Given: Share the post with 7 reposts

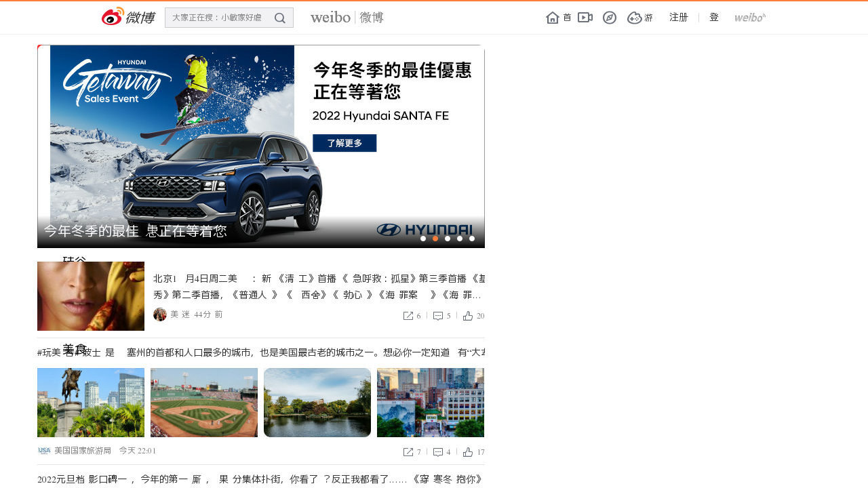Looking at the screenshot, I should tap(412, 452).
